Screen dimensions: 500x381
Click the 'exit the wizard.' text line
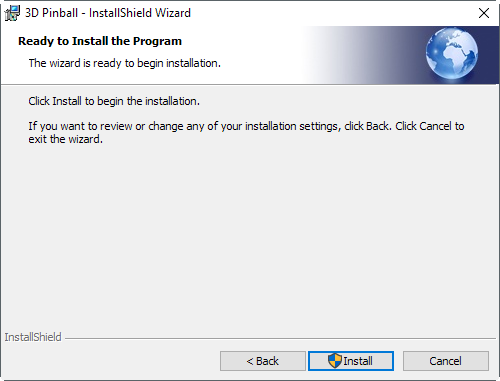(x=65, y=139)
